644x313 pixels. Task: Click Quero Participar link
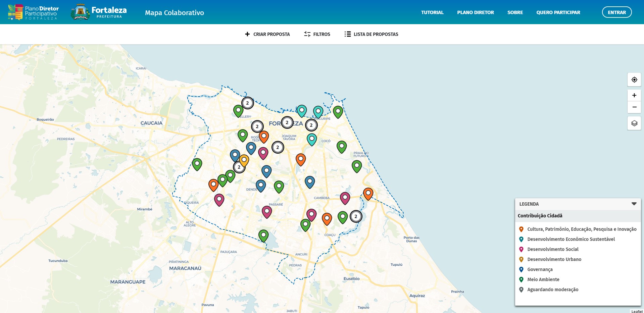pyautogui.click(x=558, y=12)
